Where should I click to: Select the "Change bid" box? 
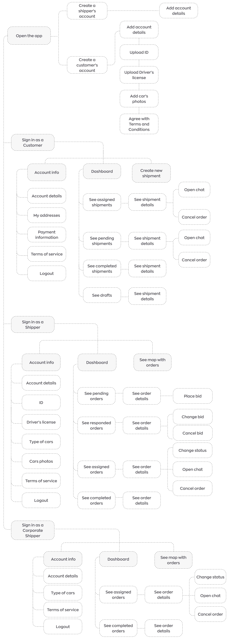coord(192,417)
